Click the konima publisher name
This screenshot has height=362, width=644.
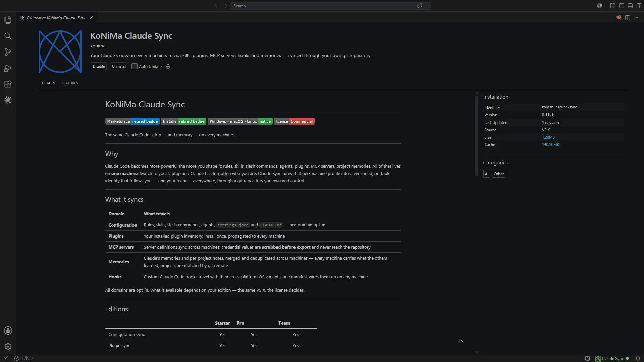coord(98,46)
